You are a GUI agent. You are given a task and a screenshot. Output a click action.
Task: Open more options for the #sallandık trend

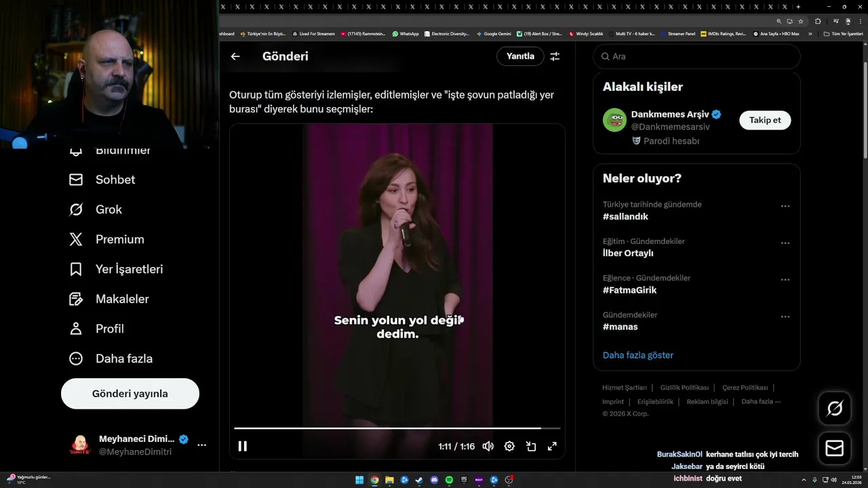coord(785,206)
